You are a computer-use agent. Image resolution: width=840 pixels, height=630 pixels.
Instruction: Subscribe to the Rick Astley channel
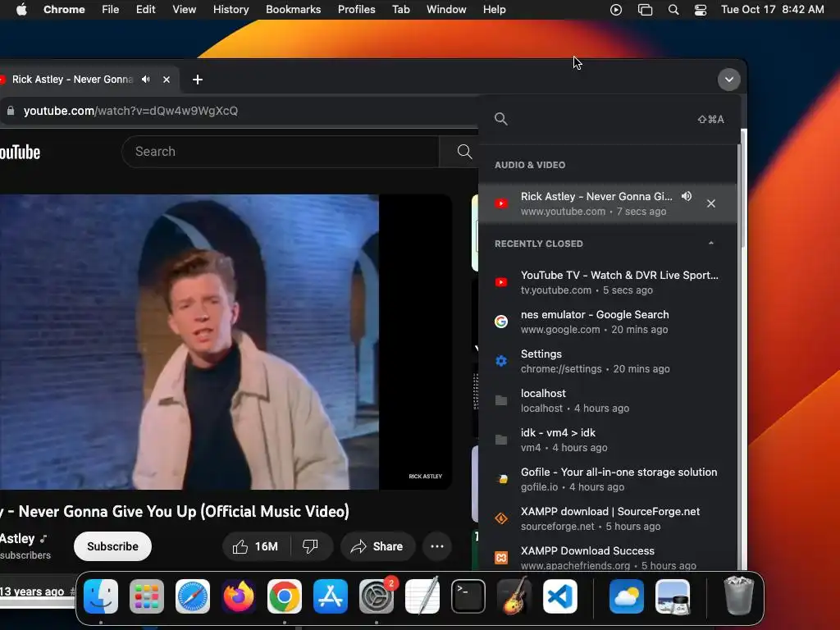[112, 546]
